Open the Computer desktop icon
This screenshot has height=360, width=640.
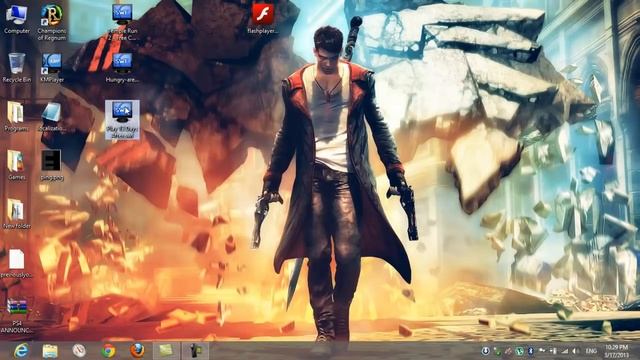[17, 19]
